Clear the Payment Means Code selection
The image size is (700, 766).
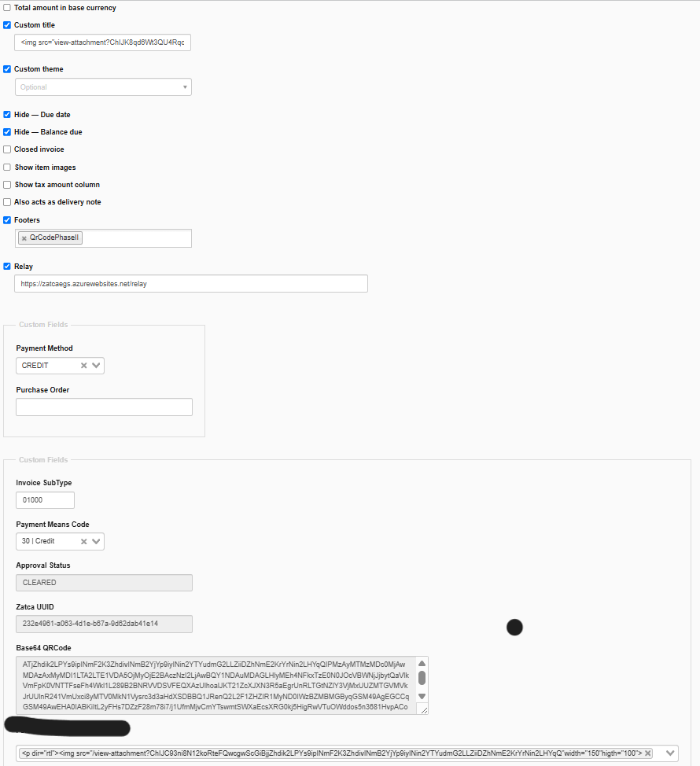coord(84,541)
